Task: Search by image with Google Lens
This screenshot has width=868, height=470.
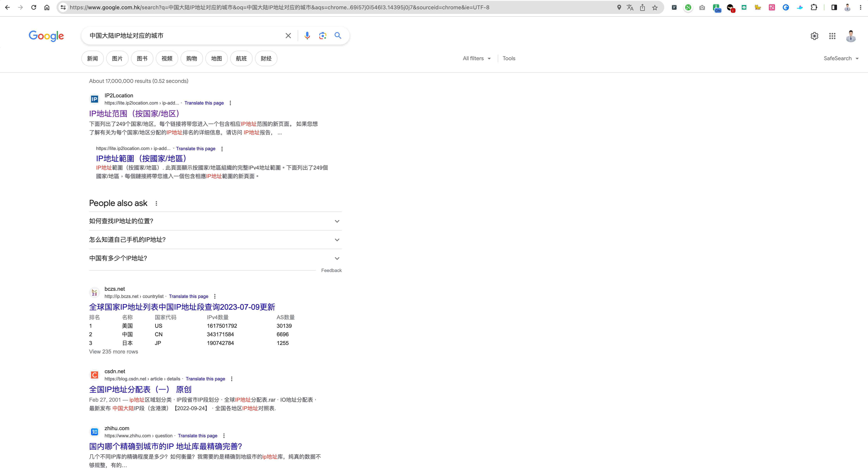Action: [x=322, y=36]
